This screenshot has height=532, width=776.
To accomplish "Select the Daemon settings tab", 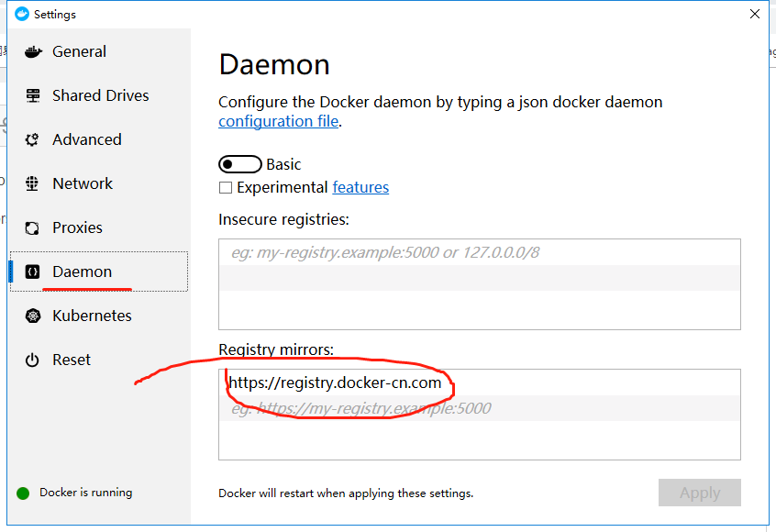I will pos(99,272).
